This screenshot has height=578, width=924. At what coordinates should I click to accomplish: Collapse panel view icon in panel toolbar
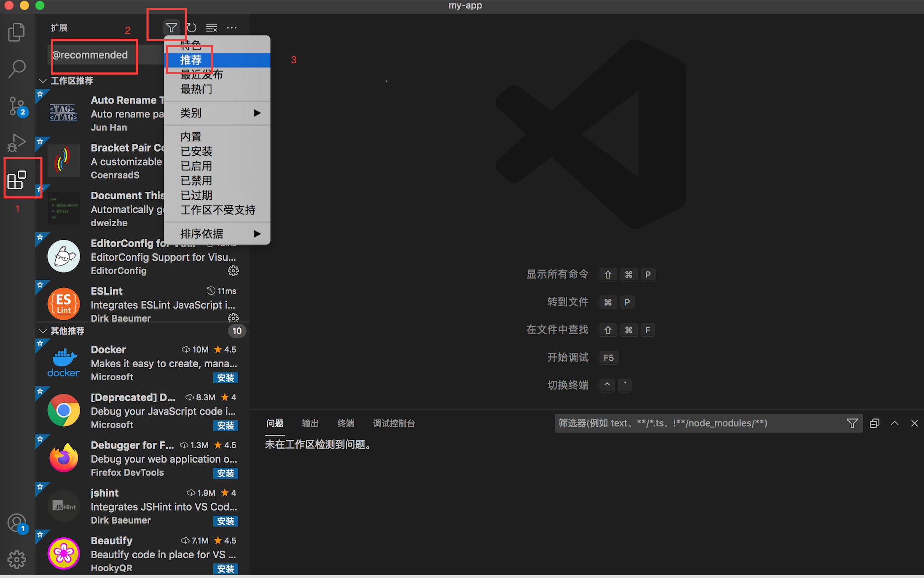[x=875, y=423]
